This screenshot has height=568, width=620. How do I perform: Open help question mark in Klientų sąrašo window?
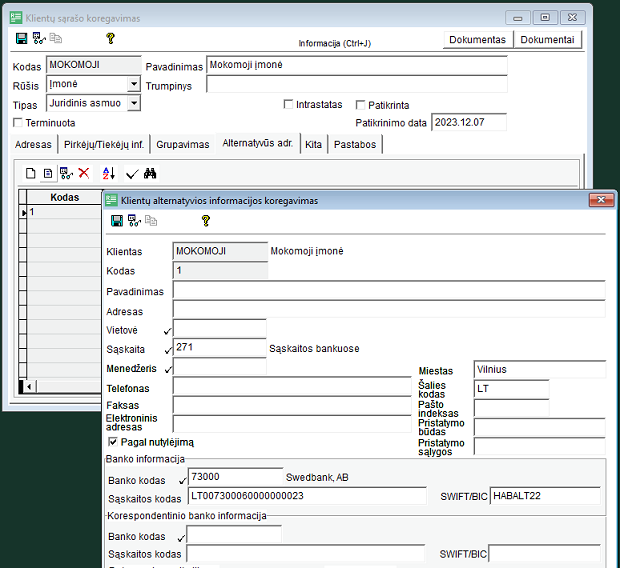[x=110, y=38]
